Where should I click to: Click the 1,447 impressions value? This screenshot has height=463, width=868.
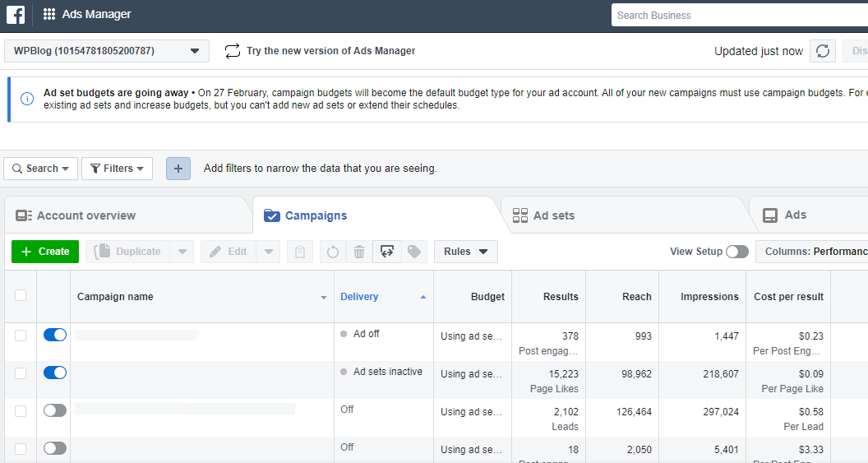[727, 336]
